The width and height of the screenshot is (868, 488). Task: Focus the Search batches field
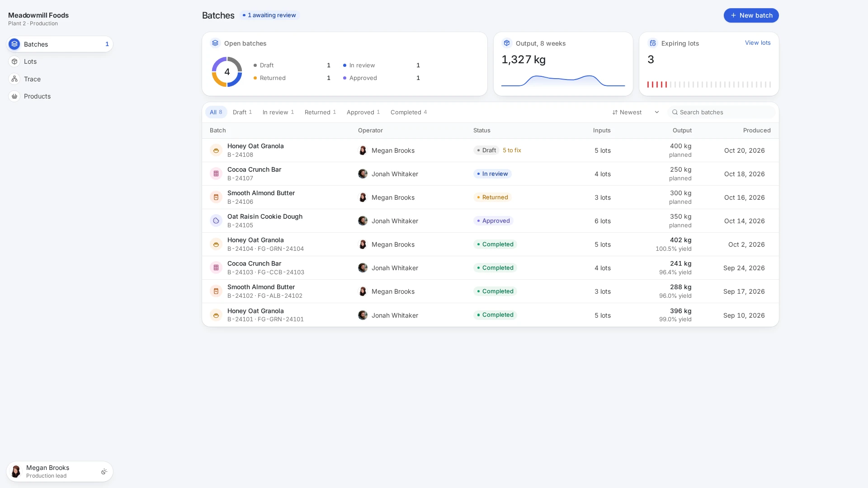722,112
